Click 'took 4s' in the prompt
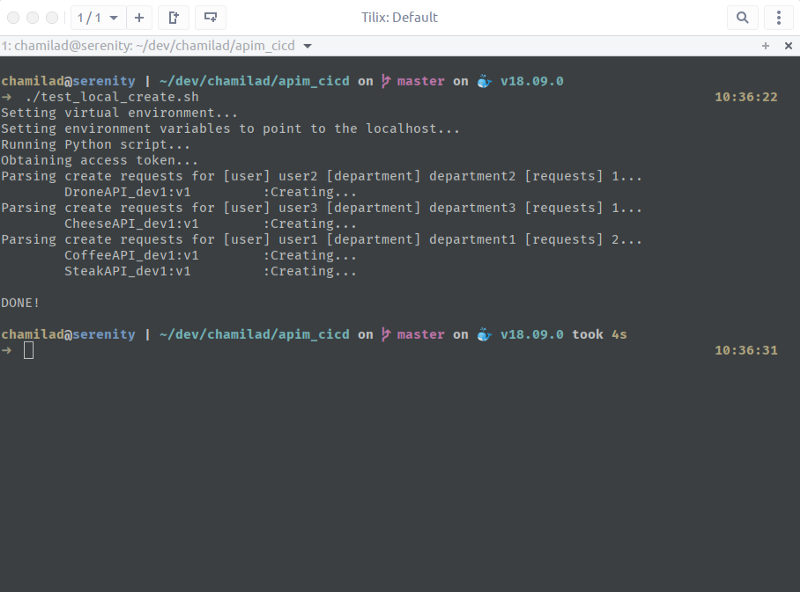Viewport: 800px width, 592px height. [x=599, y=335]
